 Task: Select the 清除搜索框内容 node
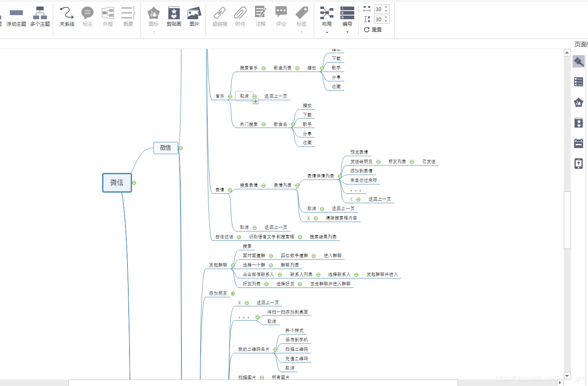[x=341, y=218]
